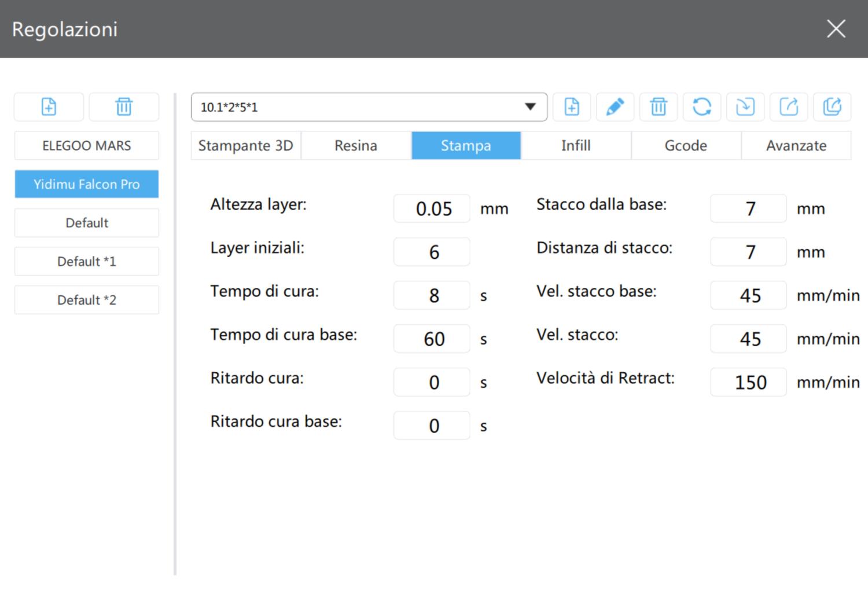The width and height of the screenshot is (868, 608).
Task: Close the Regolazioni dialog
Action: coord(836,28)
